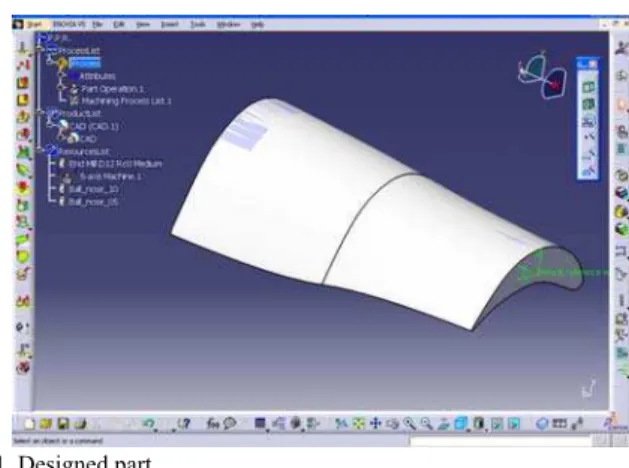Click the 3D compass in viewport
The image size is (629, 468).
pyautogui.click(x=542, y=76)
